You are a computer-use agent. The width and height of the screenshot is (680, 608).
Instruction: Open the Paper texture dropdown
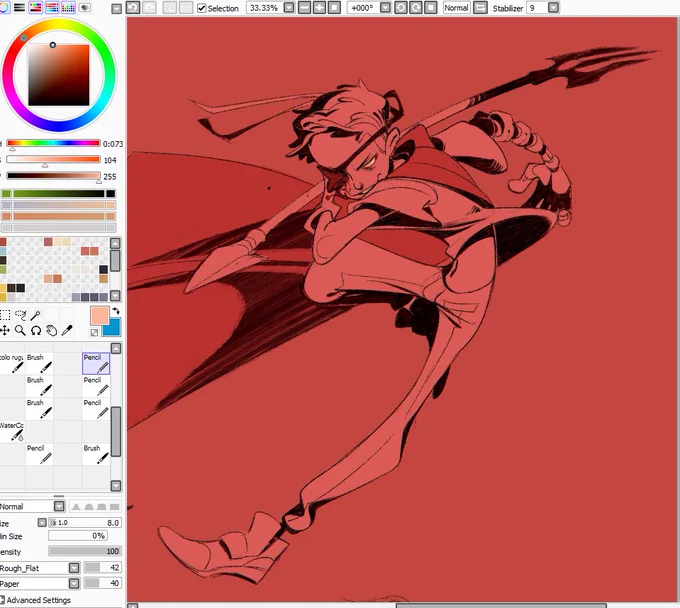74,583
